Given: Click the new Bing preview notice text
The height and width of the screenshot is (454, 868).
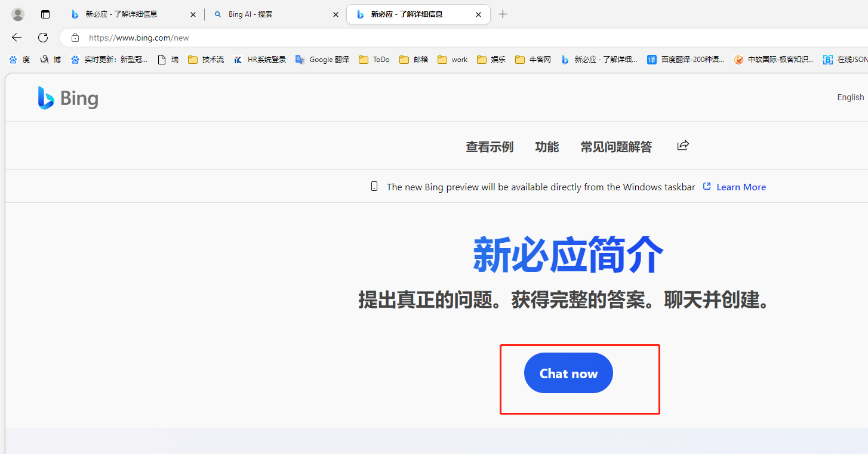Looking at the screenshot, I should (x=541, y=187).
